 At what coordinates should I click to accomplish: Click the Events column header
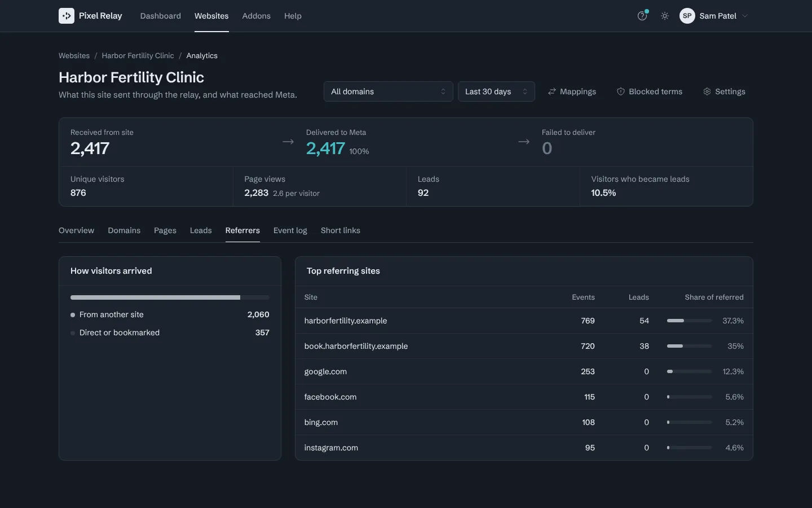pyautogui.click(x=583, y=297)
